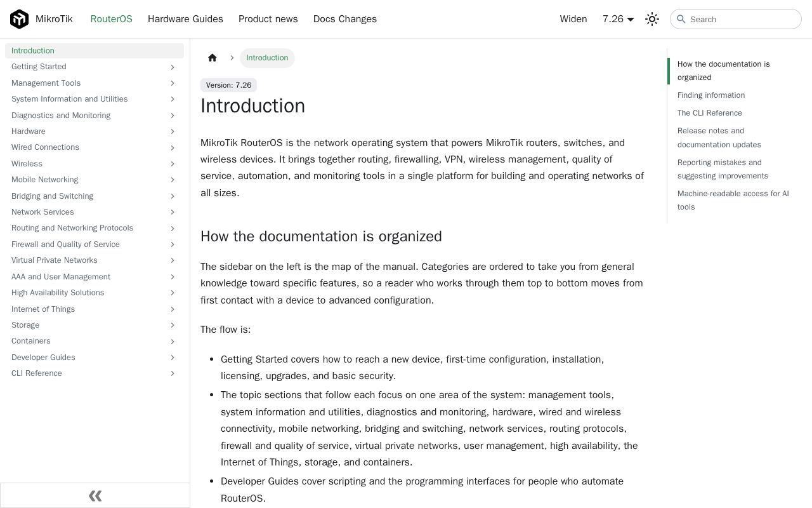Jump to Machine-readable access for AI tools
This screenshot has height=508, width=812.
733,200
